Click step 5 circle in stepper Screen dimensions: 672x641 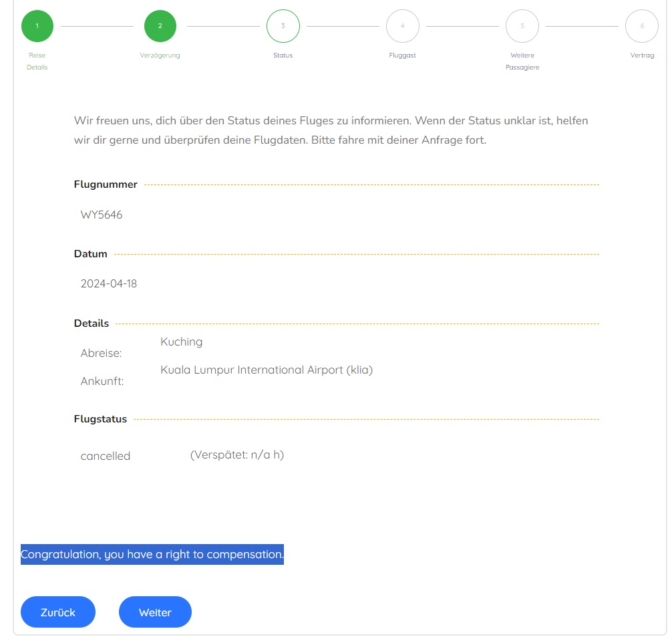click(x=522, y=26)
